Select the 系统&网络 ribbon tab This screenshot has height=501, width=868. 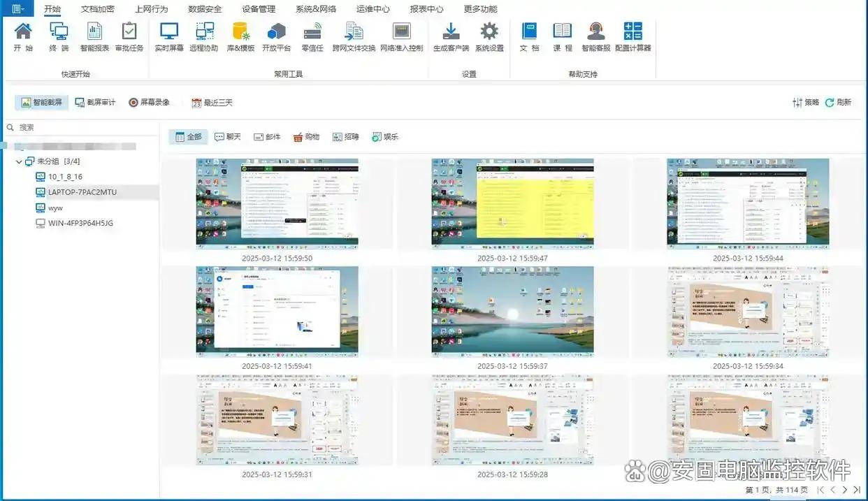(x=316, y=9)
